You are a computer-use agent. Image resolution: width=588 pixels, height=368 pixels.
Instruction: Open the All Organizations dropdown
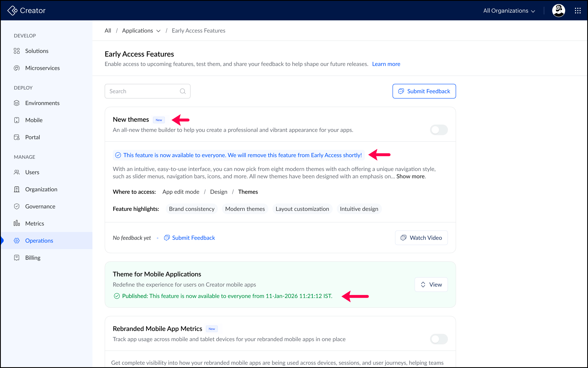[x=509, y=11]
